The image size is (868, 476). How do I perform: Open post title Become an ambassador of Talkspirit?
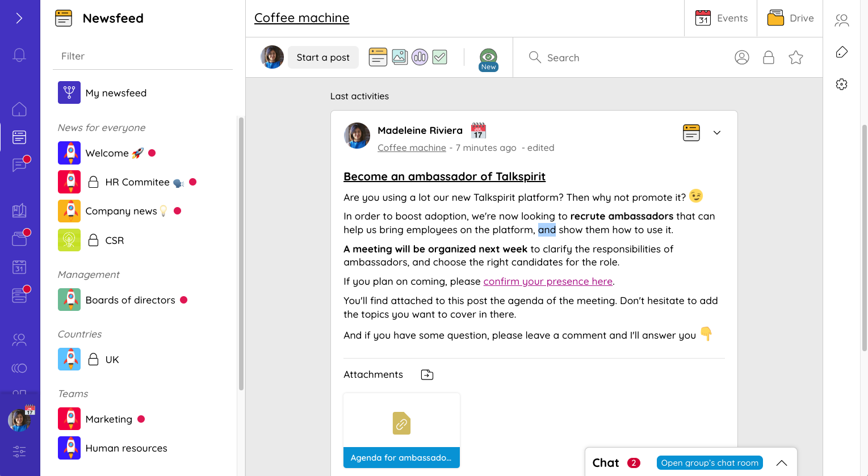pyautogui.click(x=445, y=176)
